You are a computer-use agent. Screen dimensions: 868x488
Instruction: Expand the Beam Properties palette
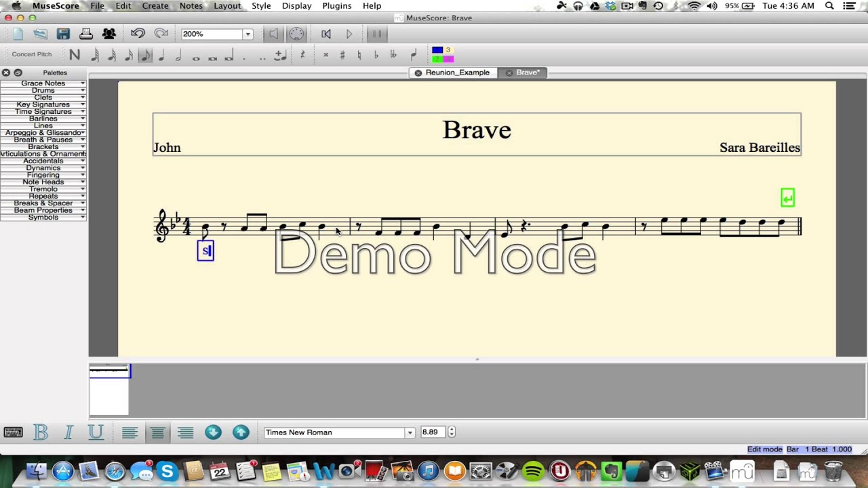[43, 210]
